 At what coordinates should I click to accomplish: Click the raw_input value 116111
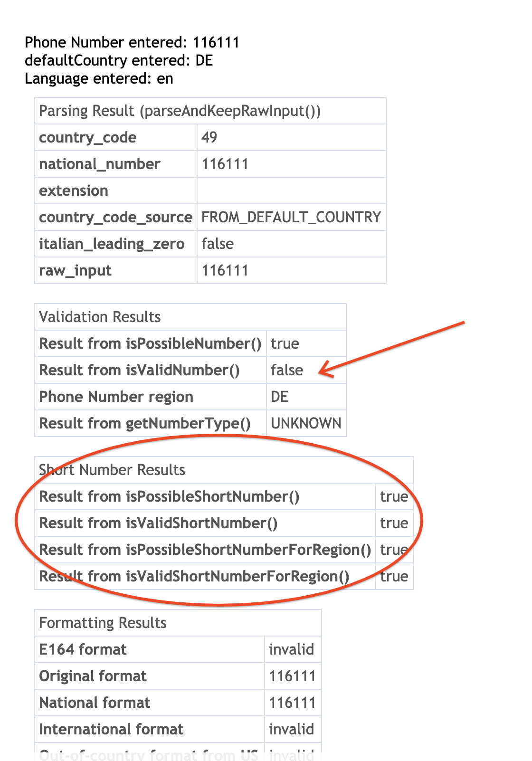225,270
